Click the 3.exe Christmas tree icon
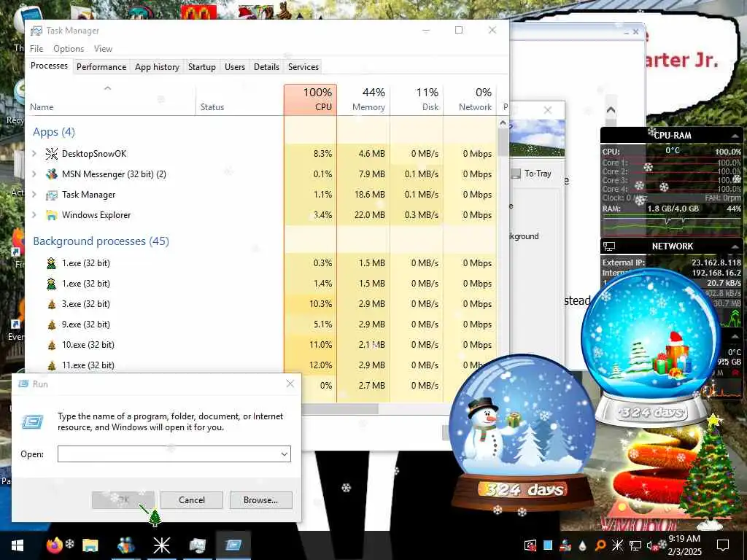 [52, 304]
